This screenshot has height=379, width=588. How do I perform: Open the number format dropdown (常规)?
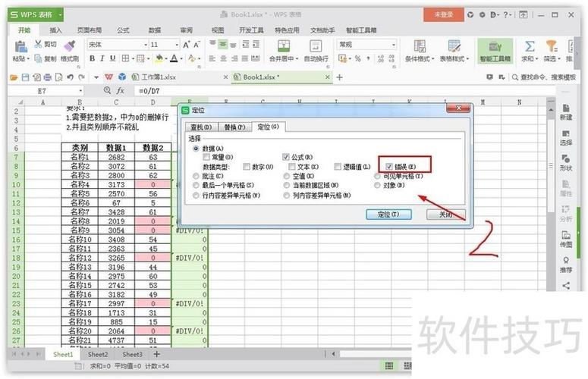pyautogui.click(x=393, y=45)
